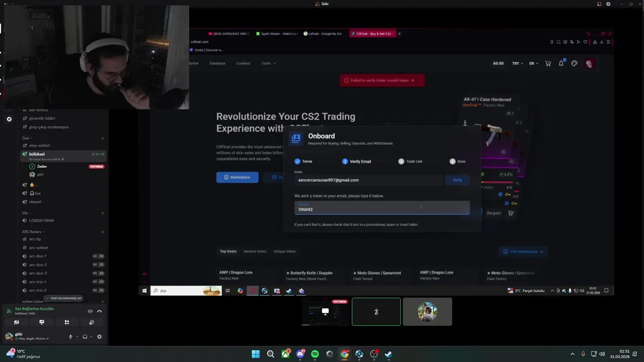The height and width of the screenshot is (362, 644).
Task: Select göki's avatar video tile
Action: (x=428, y=312)
